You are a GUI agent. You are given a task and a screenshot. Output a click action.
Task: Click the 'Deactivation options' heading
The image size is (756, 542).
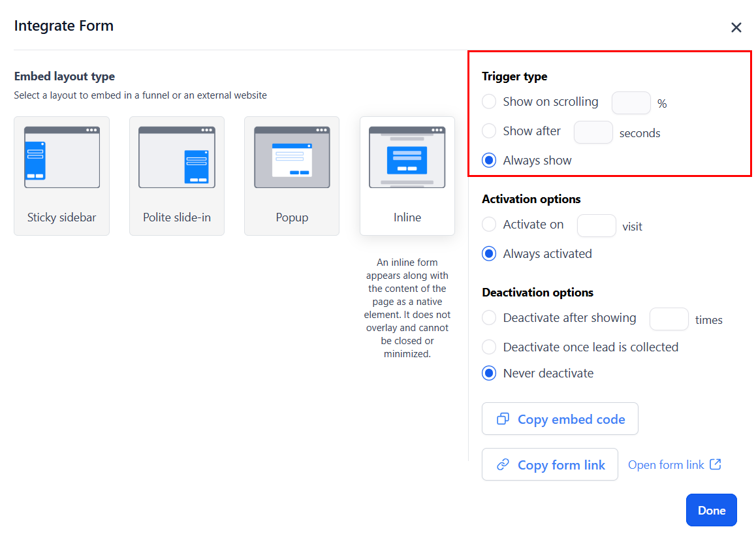point(537,293)
